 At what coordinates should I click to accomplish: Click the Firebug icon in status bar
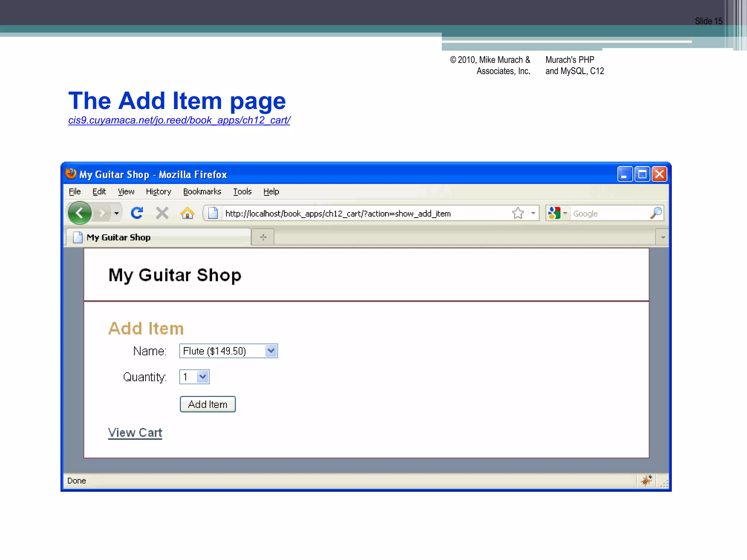[647, 481]
